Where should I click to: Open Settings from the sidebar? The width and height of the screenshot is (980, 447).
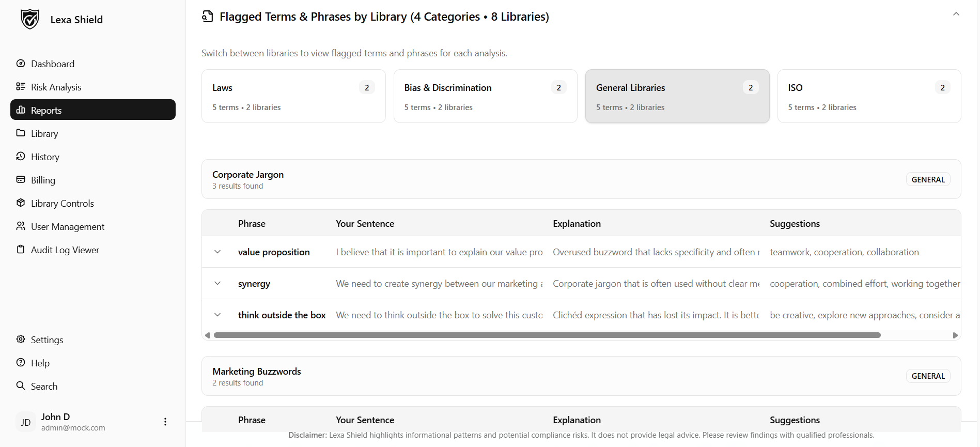tap(93, 340)
